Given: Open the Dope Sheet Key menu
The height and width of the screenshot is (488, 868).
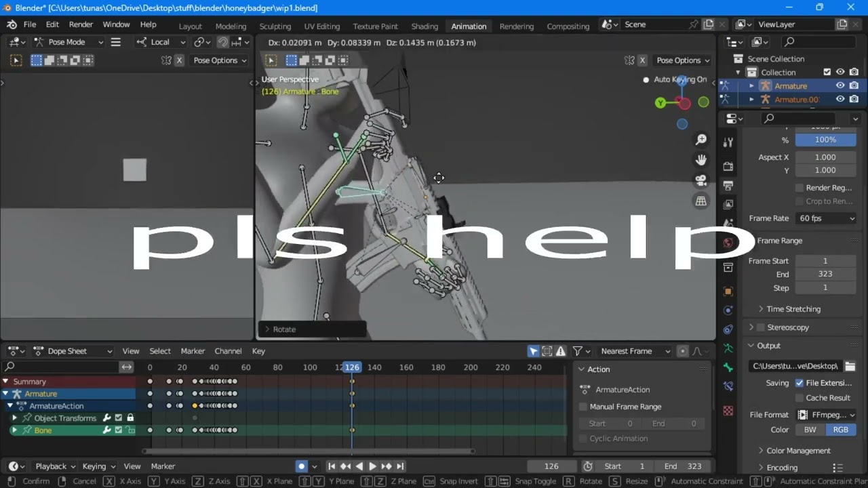Looking at the screenshot, I should coord(258,351).
